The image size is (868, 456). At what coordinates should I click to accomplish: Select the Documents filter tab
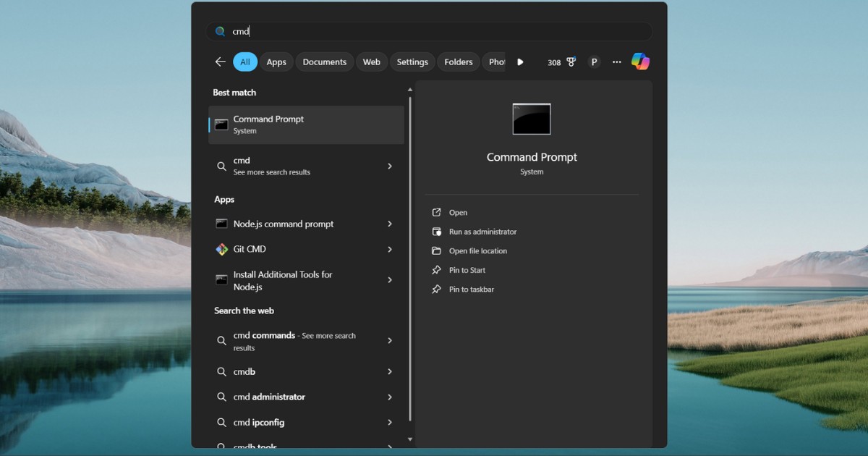pos(324,62)
